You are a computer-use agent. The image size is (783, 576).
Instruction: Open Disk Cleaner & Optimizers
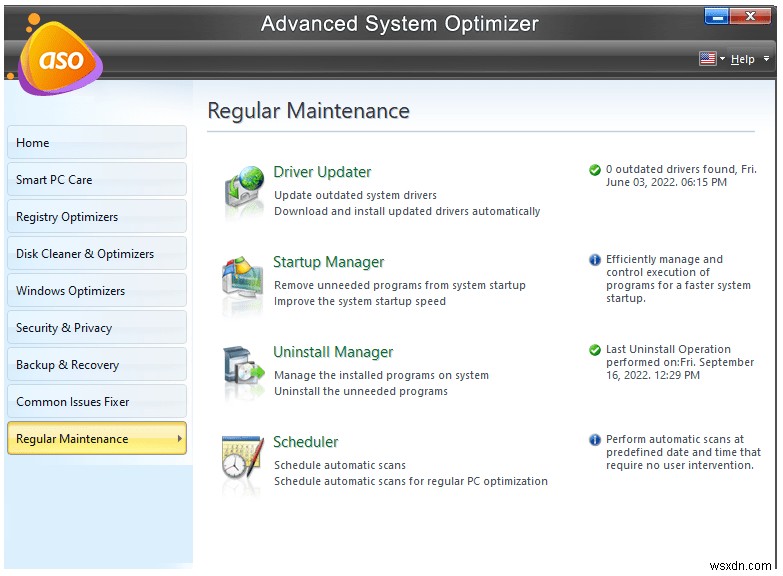click(97, 253)
